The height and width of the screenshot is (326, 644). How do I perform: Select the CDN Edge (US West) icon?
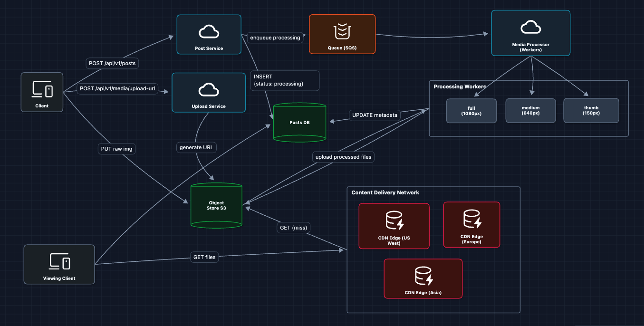394,221
